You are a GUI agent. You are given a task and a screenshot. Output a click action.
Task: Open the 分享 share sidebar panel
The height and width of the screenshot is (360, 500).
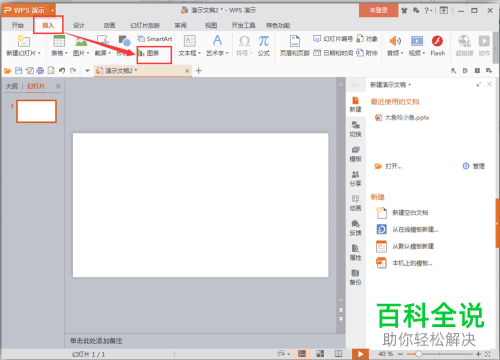(355, 179)
